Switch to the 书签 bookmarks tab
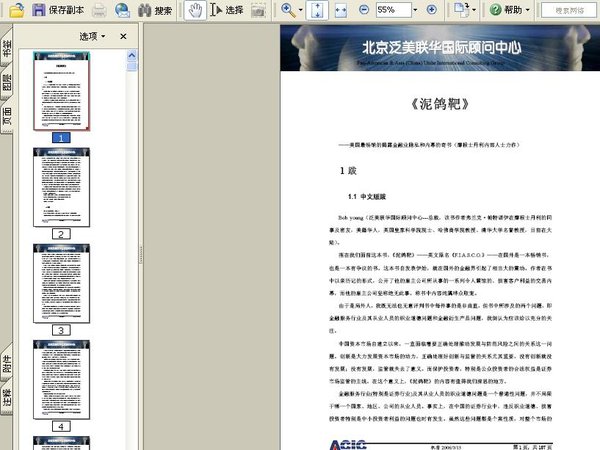The width and height of the screenshot is (600, 450). click(7, 47)
